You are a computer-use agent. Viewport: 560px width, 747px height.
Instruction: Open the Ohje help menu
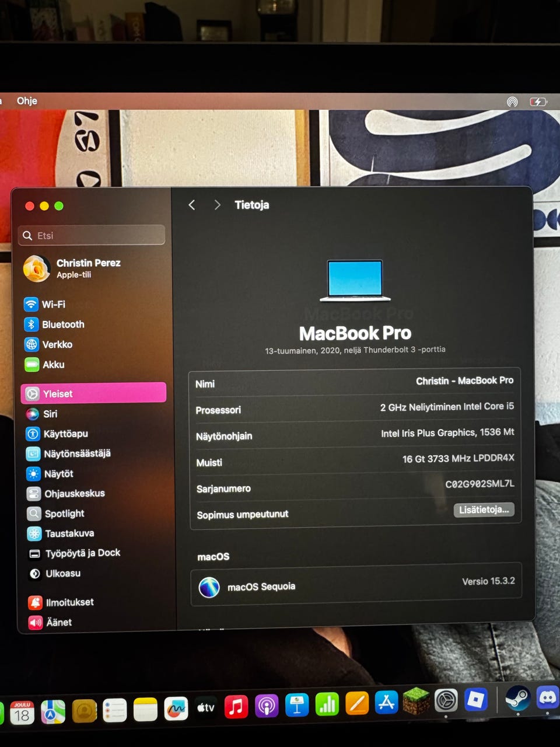pyautogui.click(x=27, y=100)
